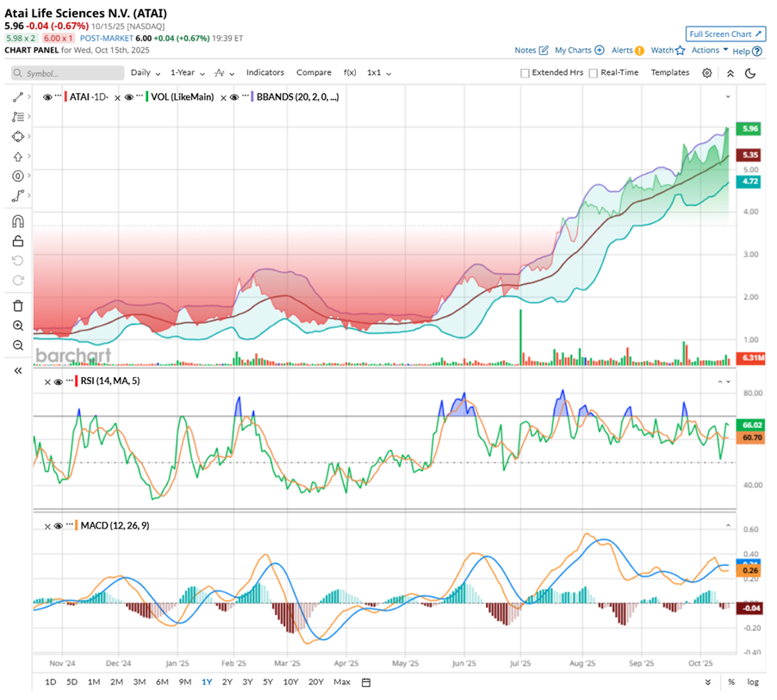Toggle percent scale button
Screen dimensions: 777x700
731,682
